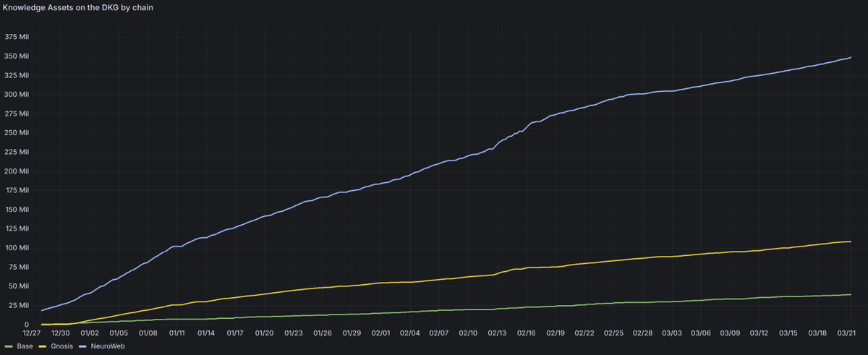Click the '02/19' date on x-axis
The image size is (868, 355).
click(x=556, y=333)
